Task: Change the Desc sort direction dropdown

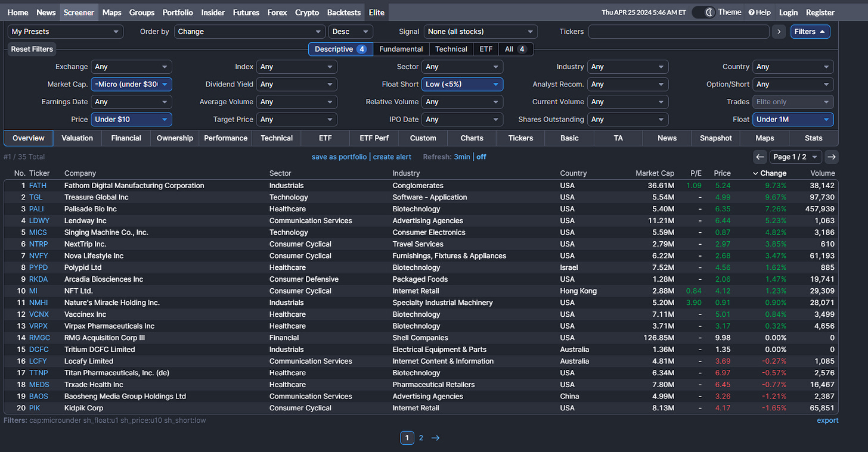Action: pyautogui.click(x=351, y=32)
